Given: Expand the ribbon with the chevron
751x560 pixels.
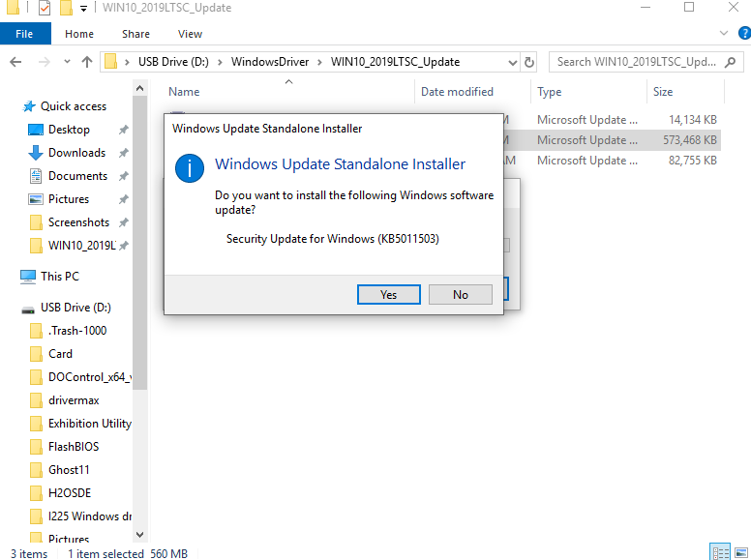Looking at the screenshot, I should (724, 33).
